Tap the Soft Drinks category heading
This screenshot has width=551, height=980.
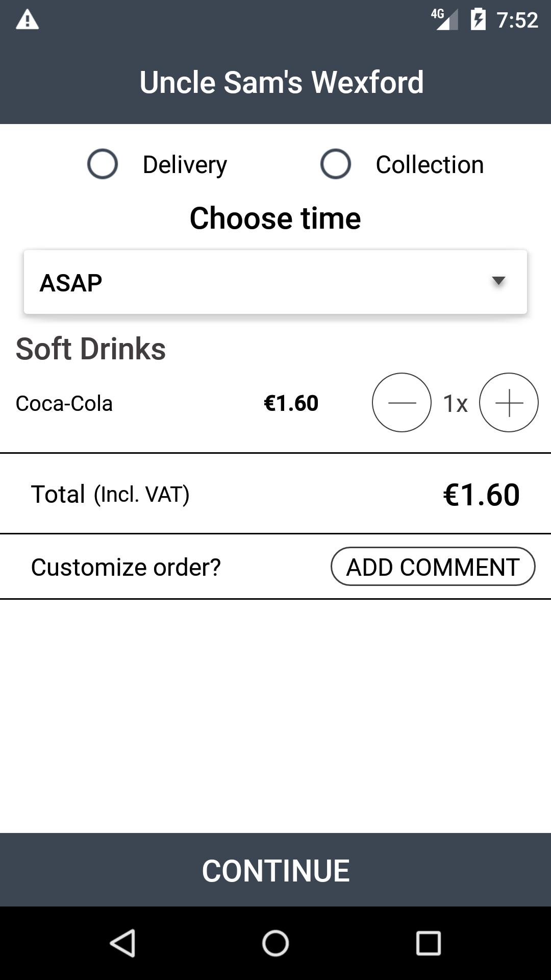pos(91,349)
